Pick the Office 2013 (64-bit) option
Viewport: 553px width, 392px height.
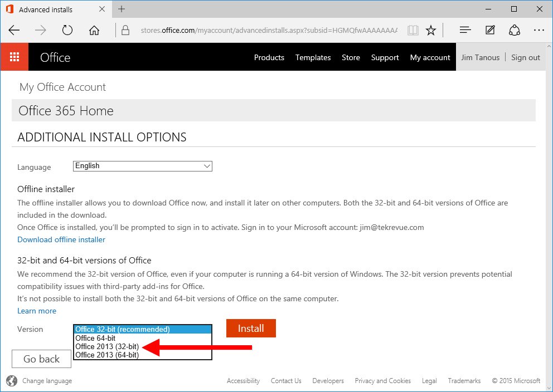[x=107, y=355]
